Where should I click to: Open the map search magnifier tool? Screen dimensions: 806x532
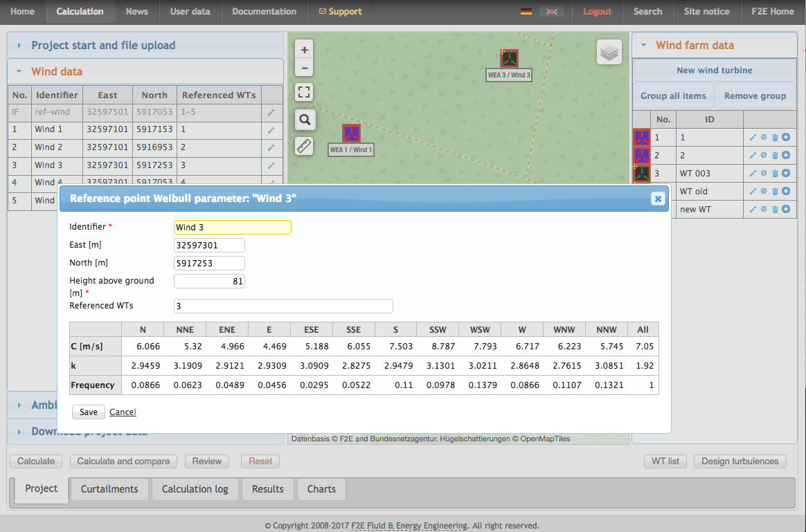(x=303, y=119)
